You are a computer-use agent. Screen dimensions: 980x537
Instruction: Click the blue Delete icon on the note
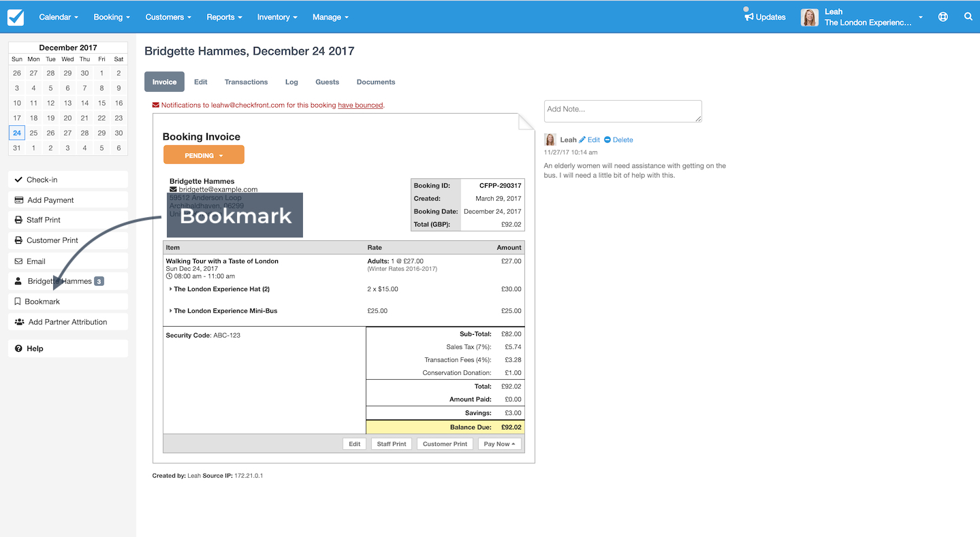(x=607, y=140)
